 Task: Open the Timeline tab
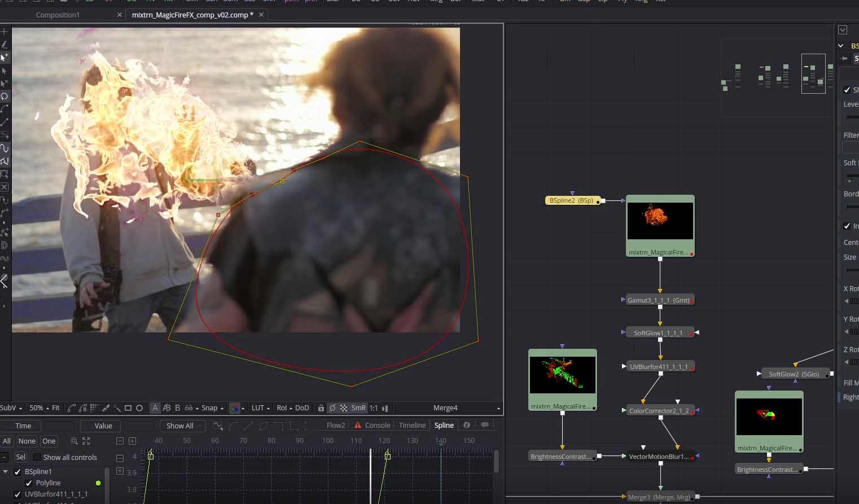[412, 426]
